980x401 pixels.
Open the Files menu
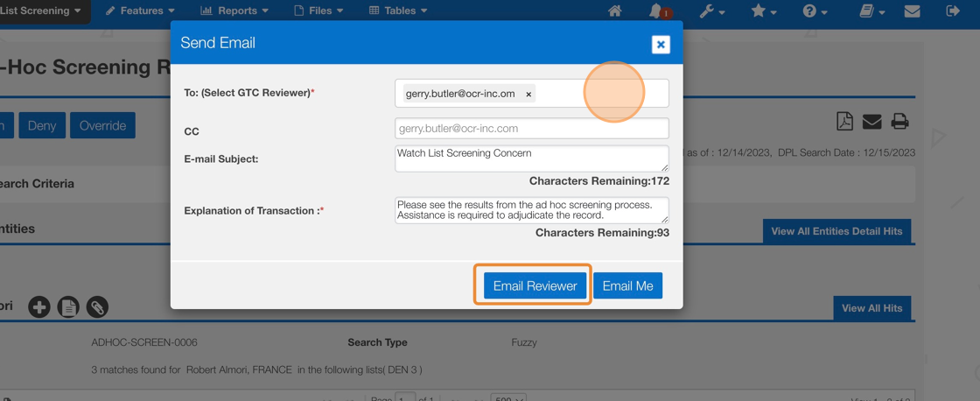[x=318, y=11]
